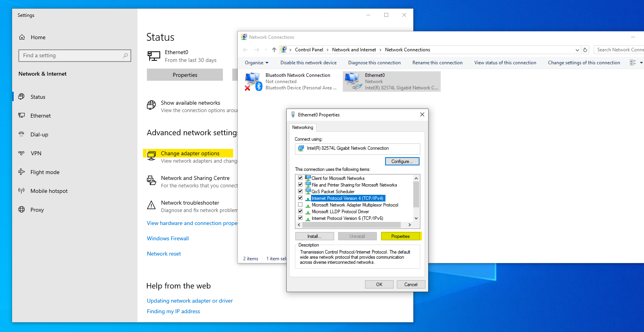644x332 pixels.
Task: Toggle Microsoft LLDP Protocol Driver checkbox
Action: point(300,211)
